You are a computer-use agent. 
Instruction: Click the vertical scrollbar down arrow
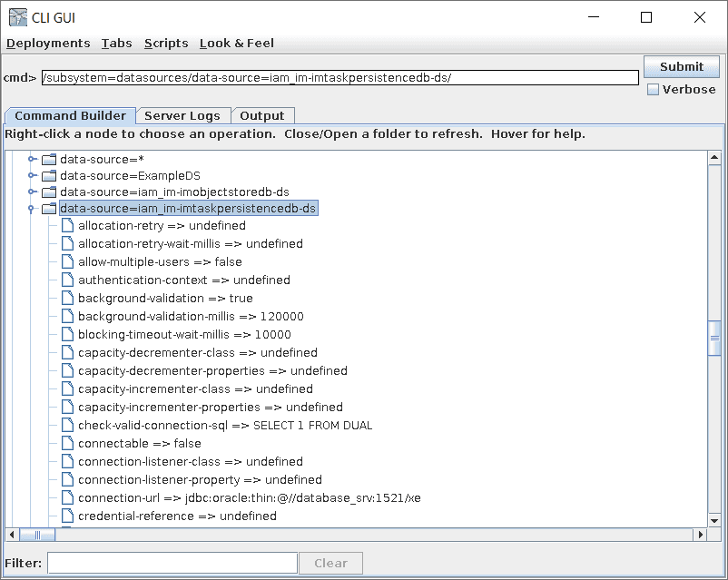[713, 520]
